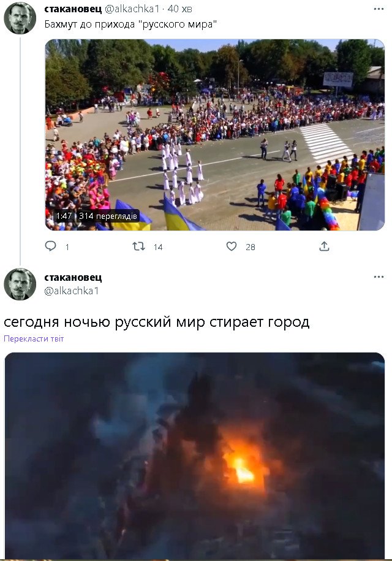The width and height of the screenshot is (392, 561).
Task: Retweet the Bakhmut video tweet
Action: point(138,246)
